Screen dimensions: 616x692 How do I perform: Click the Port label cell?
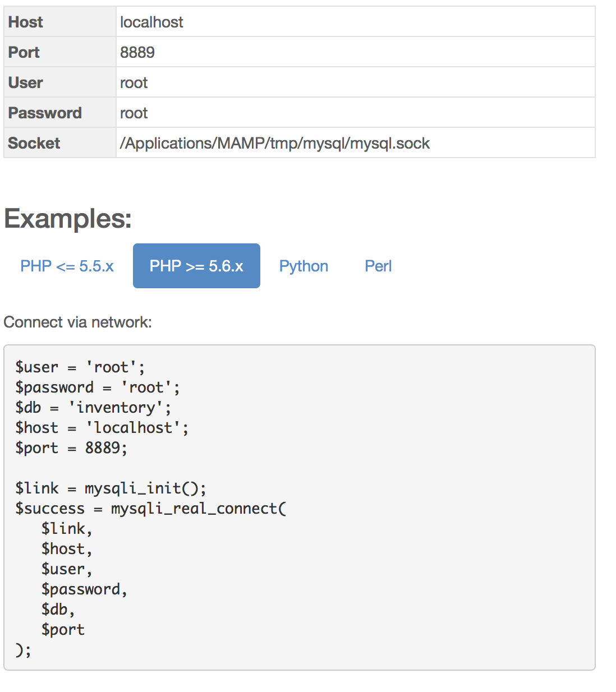point(24,52)
